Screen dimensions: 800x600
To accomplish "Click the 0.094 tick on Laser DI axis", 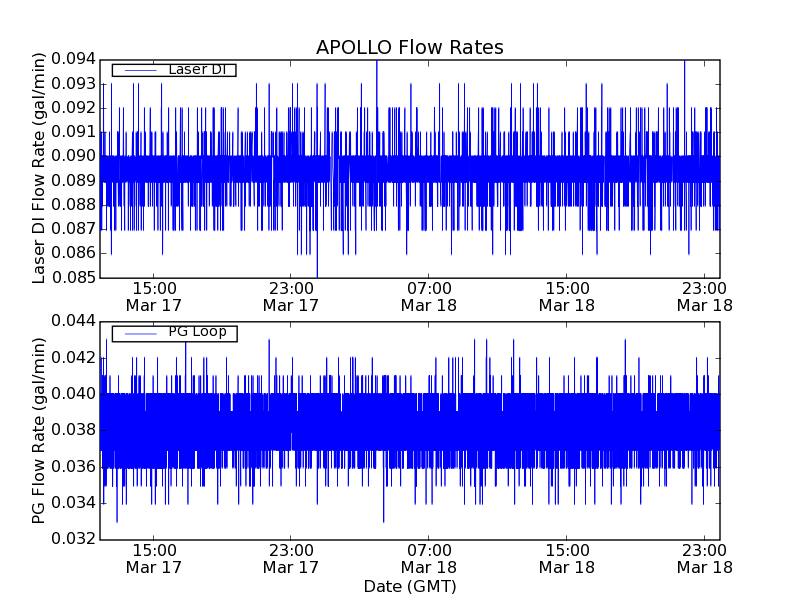I will point(73,59).
